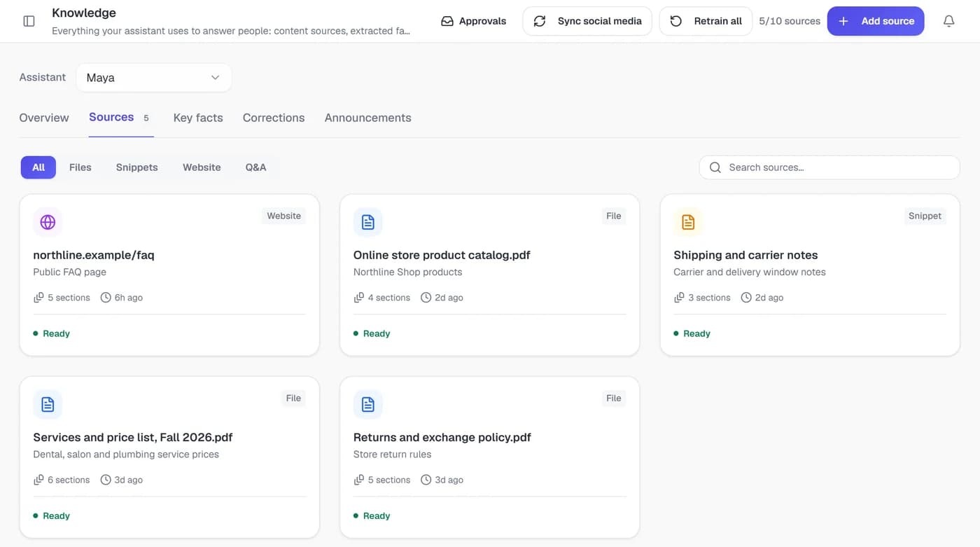Filter sources by Q&A
The width and height of the screenshot is (980, 547).
click(x=255, y=167)
